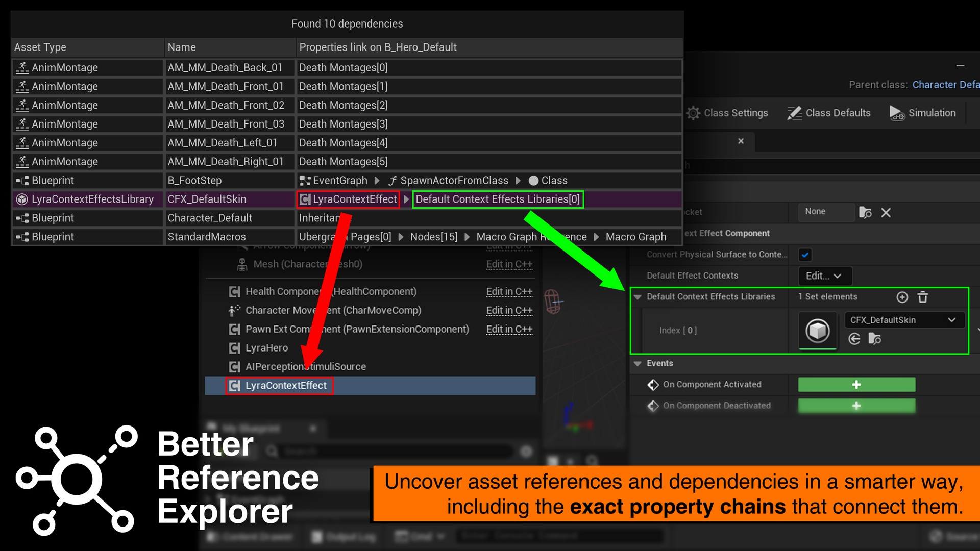Click Blueprint icon in StandardMacros row

pyautogui.click(x=22, y=237)
